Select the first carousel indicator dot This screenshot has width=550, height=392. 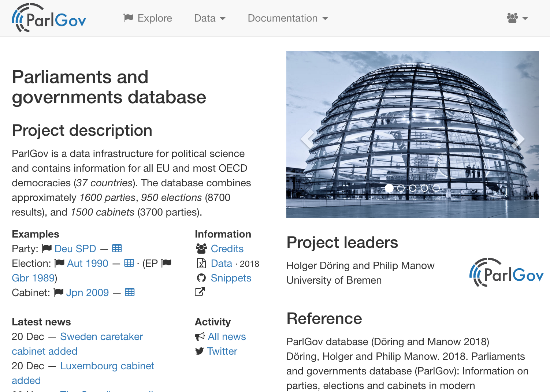pyautogui.click(x=389, y=188)
